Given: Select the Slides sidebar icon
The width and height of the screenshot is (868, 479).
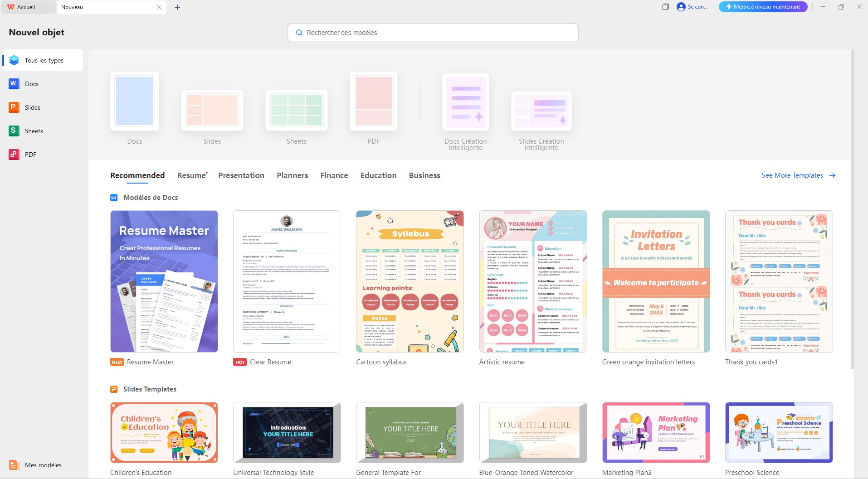Looking at the screenshot, I should pyautogui.click(x=14, y=107).
